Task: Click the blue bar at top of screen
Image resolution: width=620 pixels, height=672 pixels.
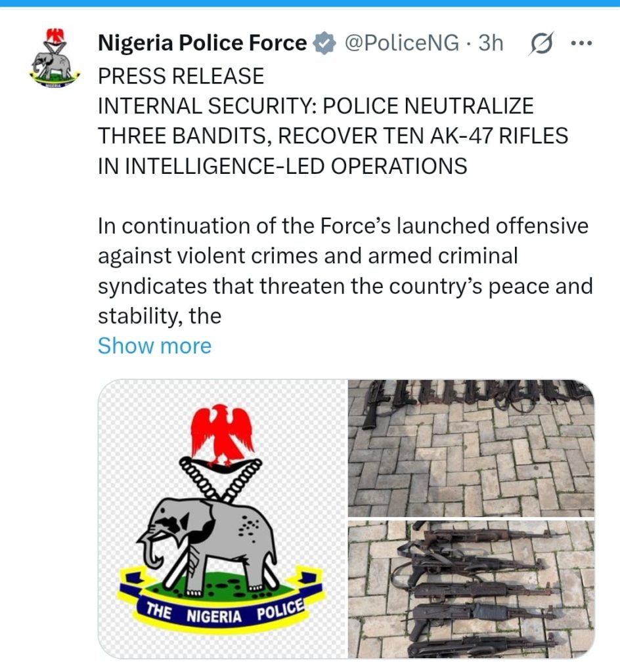Action: [x=310, y=3]
